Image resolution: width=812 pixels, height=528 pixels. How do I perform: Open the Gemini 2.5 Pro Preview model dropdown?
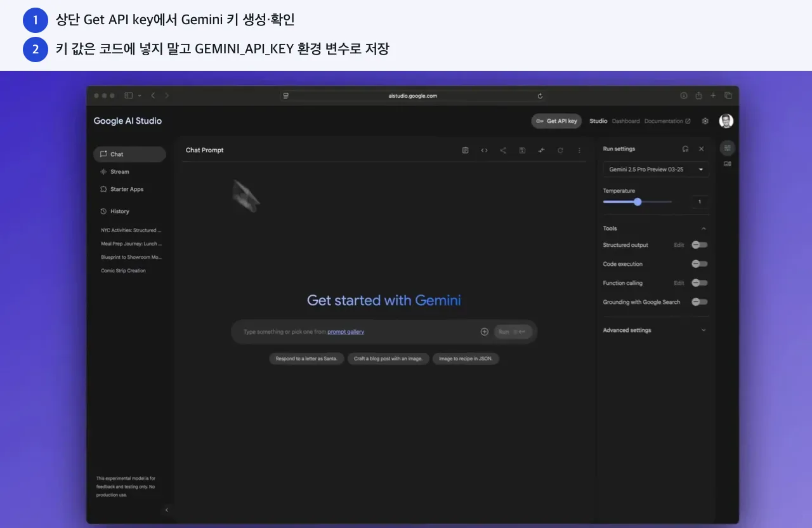tap(656, 169)
